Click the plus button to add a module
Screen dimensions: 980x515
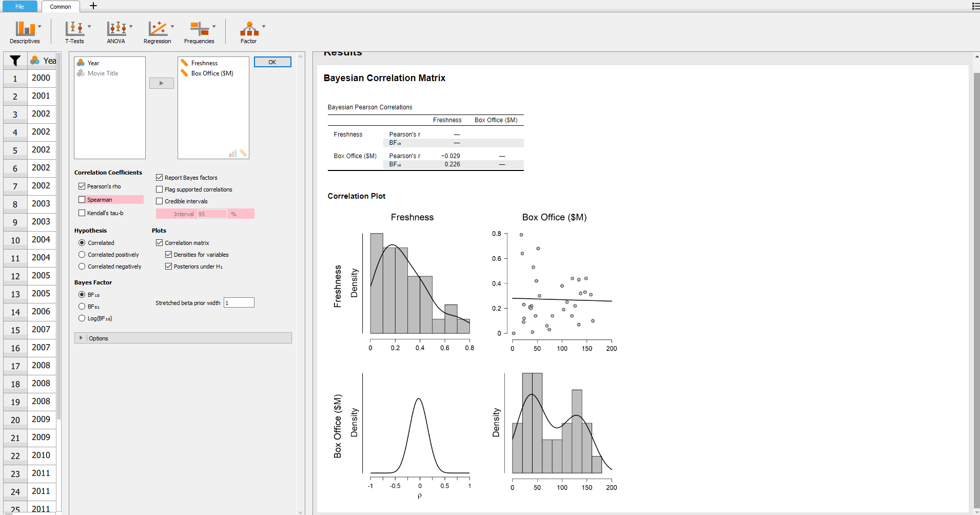click(x=93, y=6)
